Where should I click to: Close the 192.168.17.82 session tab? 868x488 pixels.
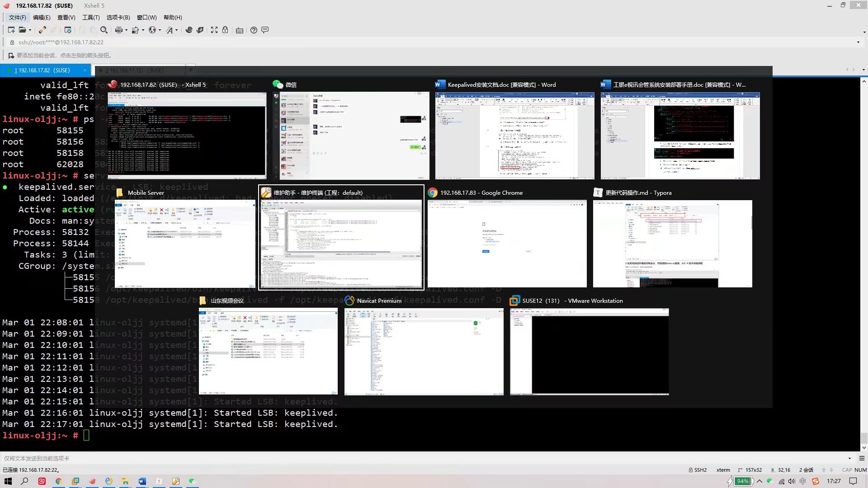tap(85, 70)
